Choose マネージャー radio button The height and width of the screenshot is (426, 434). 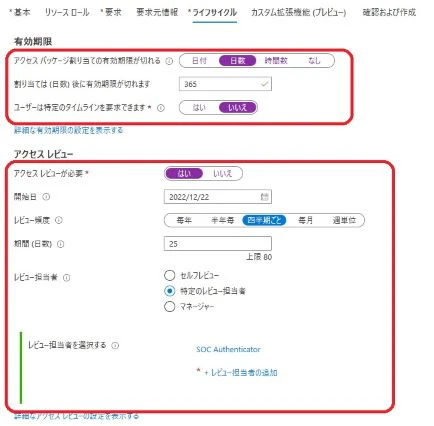tap(169, 306)
